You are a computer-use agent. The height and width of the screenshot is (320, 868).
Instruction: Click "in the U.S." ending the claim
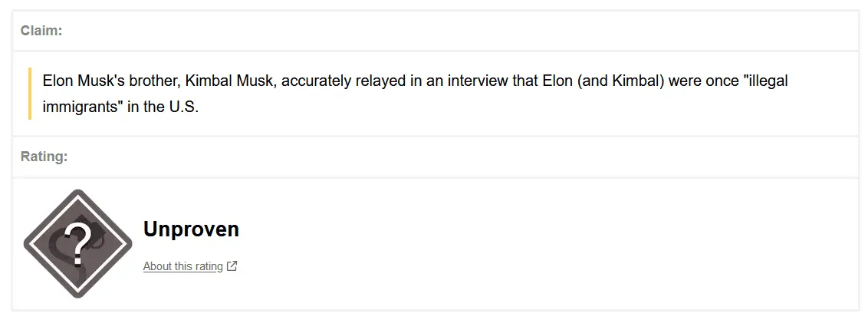click(x=163, y=107)
